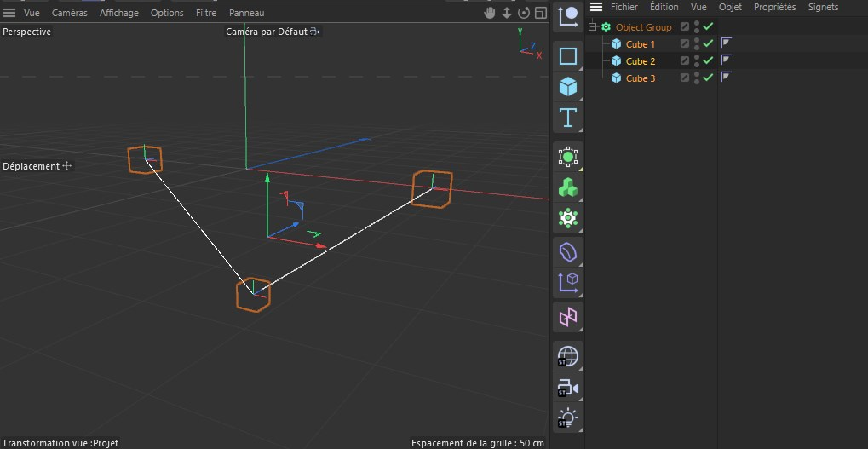This screenshot has height=449, width=868.
Task: Open the Caméras menu
Action: click(x=69, y=13)
